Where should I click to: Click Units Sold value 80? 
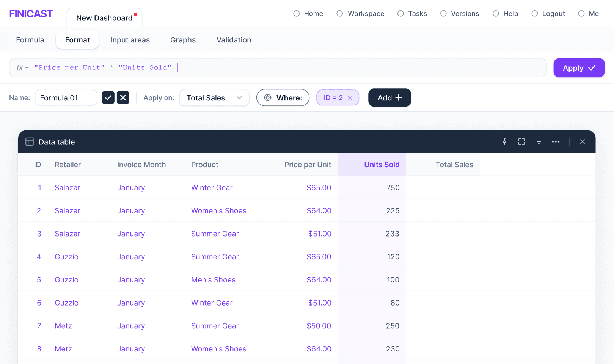395,303
